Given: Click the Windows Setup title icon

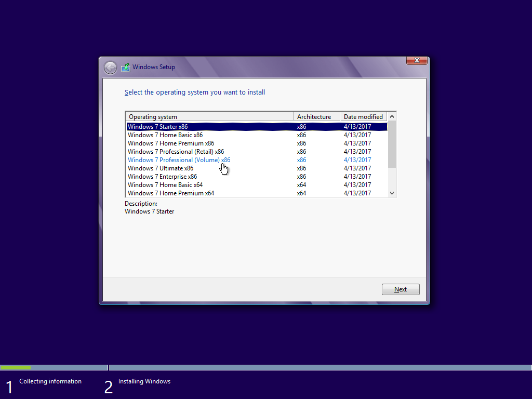Looking at the screenshot, I should [126, 67].
